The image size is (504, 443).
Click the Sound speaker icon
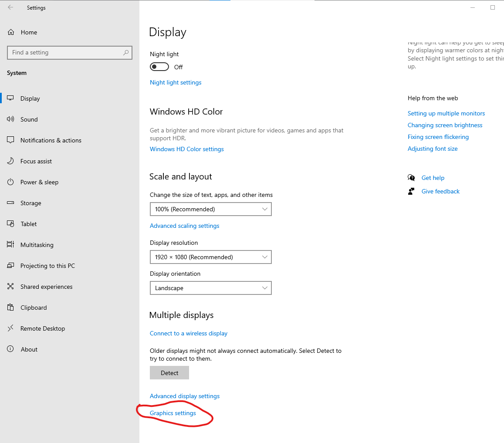point(11,119)
